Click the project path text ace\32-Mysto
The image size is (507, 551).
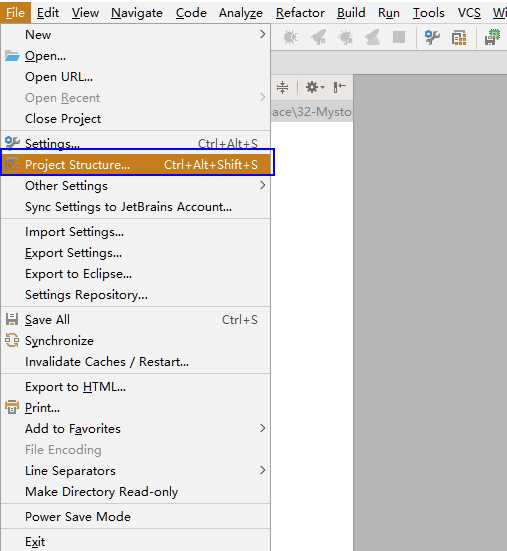pyautogui.click(x=312, y=112)
